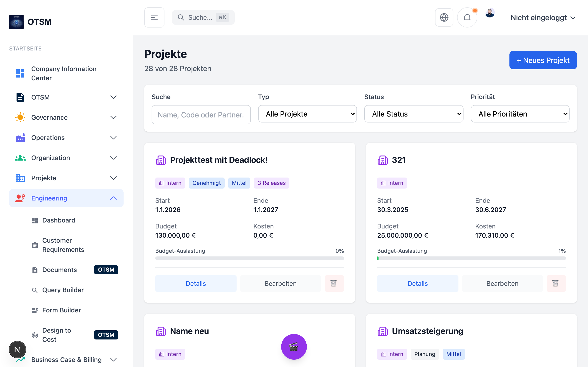Image resolution: width=588 pixels, height=367 pixels.
Task: Click the Name, Code oder Partner search field
Action: [201, 115]
